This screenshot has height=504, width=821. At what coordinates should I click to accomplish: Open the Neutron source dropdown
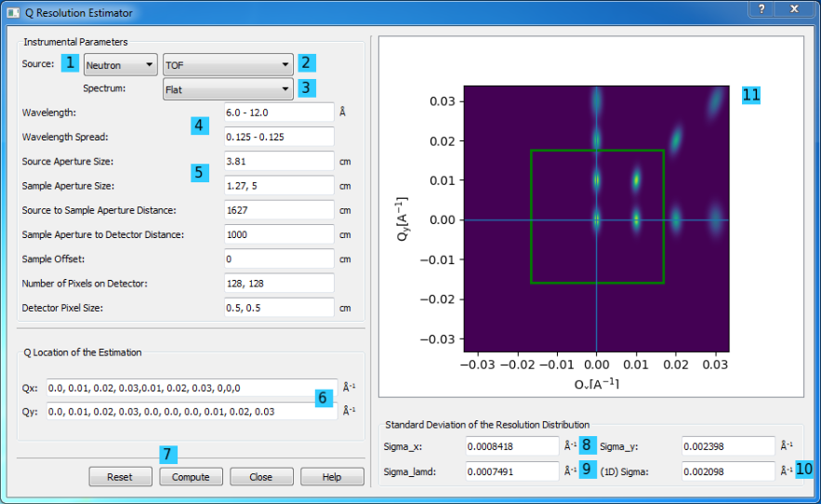[x=119, y=65]
